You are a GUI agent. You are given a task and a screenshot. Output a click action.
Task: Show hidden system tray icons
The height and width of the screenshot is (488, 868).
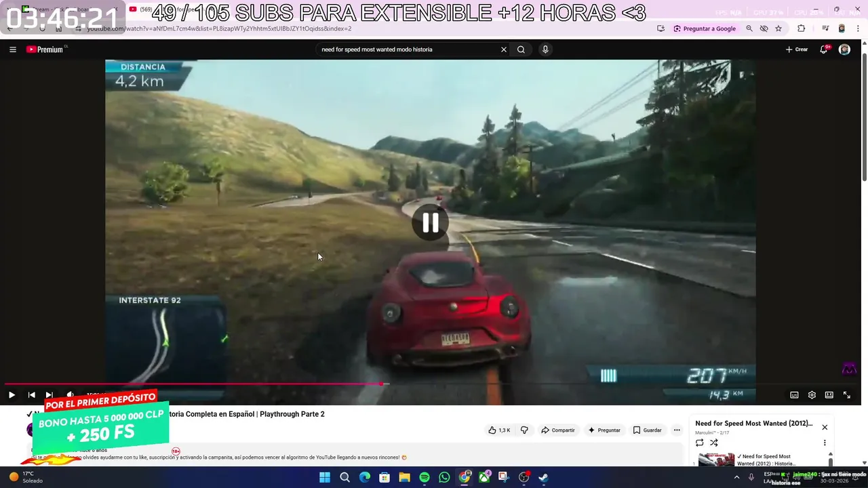tap(737, 477)
